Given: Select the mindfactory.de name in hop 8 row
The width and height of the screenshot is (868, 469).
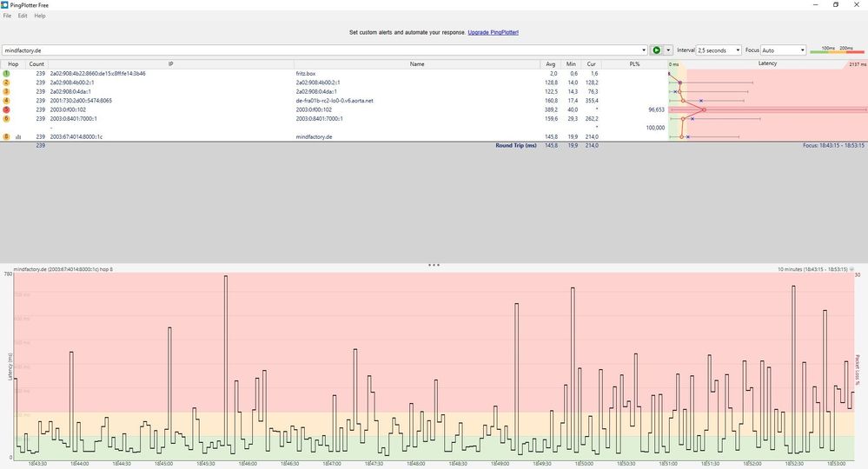Looking at the screenshot, I should point(314,136).
